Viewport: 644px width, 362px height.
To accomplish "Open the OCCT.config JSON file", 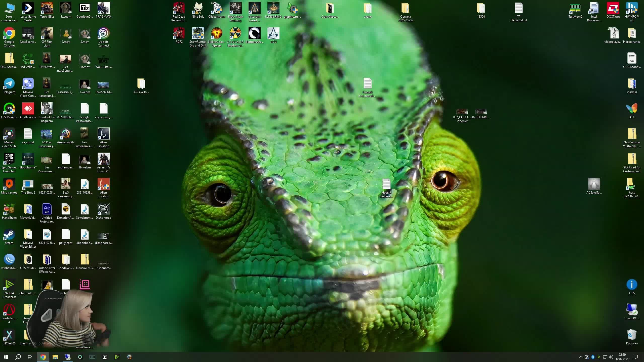I will [632, 60].
